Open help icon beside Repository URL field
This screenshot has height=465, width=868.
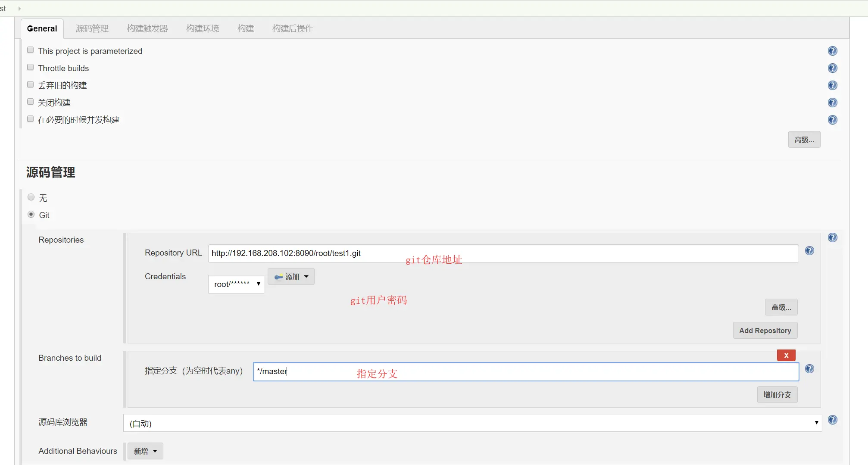pos(810,251)
